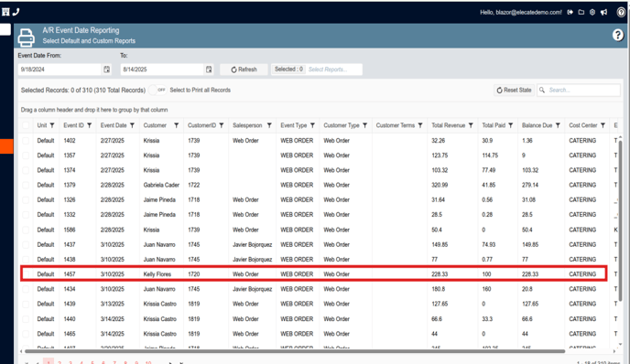Click the Kelly Flores customer cell
Image resolution: width=630 pixels, height=364 pixels.
click(157, 274)
